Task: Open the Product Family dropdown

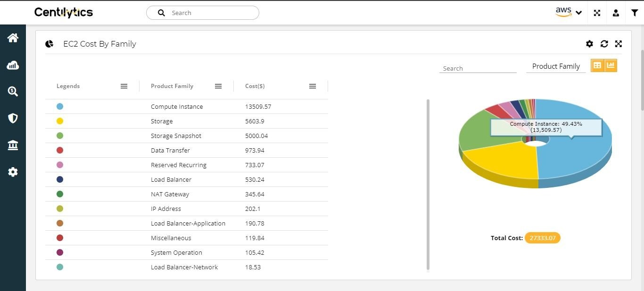Action: click(556, 66)
